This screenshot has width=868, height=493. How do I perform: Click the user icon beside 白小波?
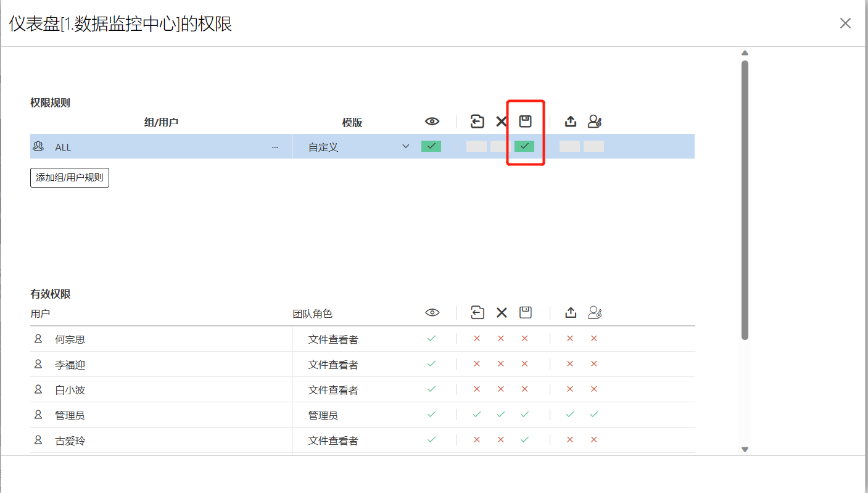[x=38, y=389]
